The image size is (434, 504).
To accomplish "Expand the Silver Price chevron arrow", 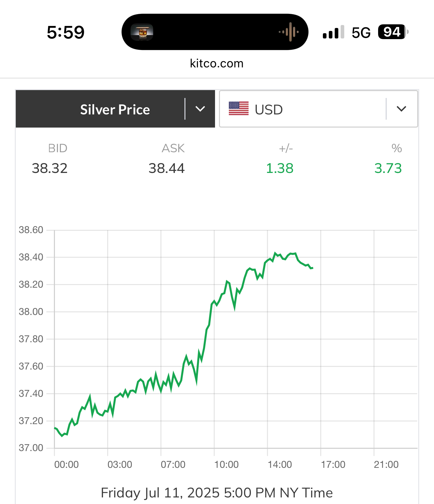I will pos(200,109).
